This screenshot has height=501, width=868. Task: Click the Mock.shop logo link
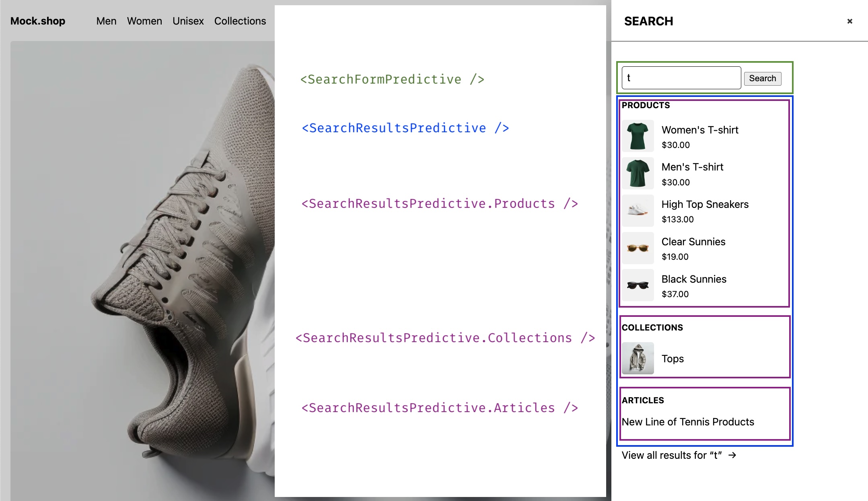tap(38, 21)
